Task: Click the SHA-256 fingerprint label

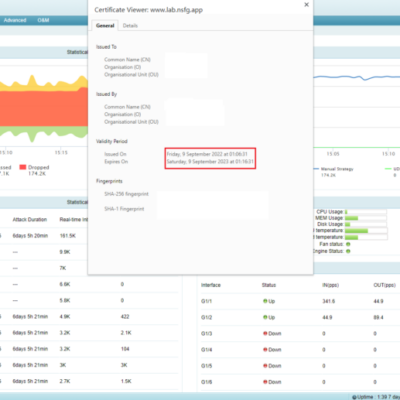Action: coord(126,194)
